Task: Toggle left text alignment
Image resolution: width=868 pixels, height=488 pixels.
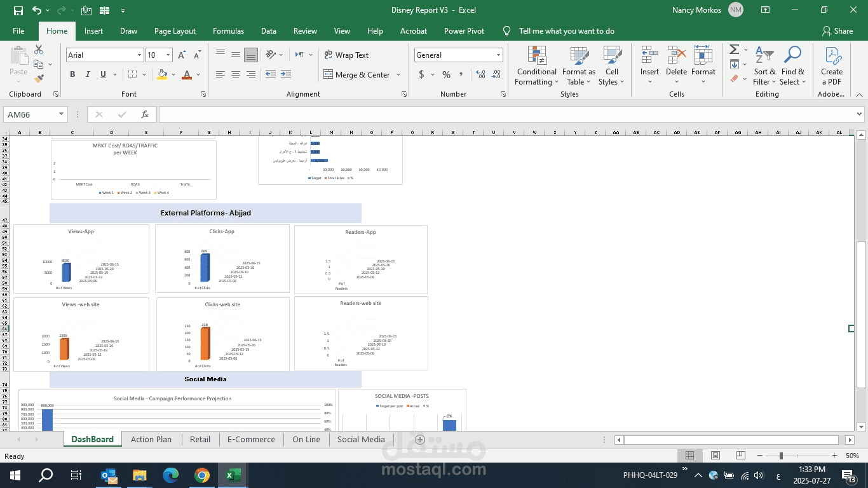Action: coord(220,74)
